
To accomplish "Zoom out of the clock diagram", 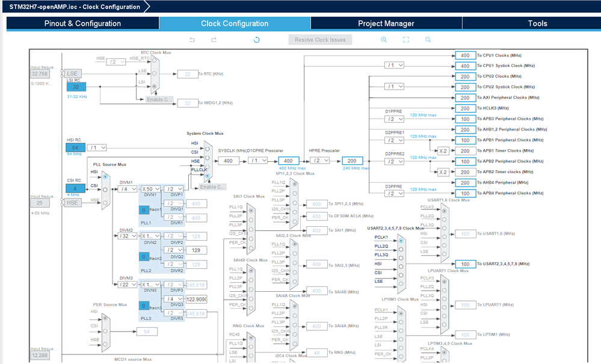I will [428, 40].
